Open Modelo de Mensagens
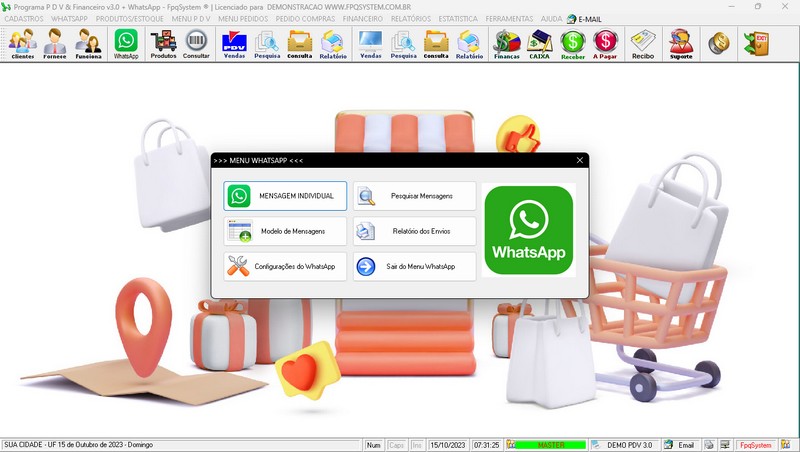Viewport: 800px width, 452px height. pyautogui.click(x=285, y=231)
